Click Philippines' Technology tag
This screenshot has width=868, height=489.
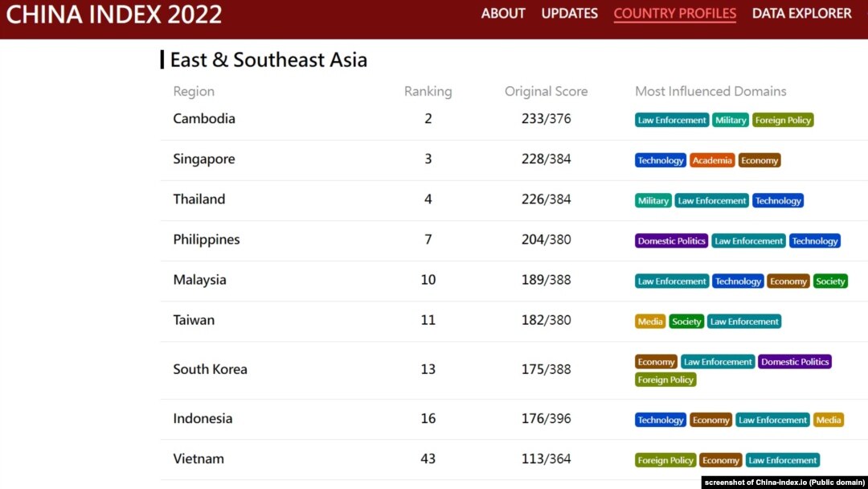pyautogui.click(x=815, y=241)
